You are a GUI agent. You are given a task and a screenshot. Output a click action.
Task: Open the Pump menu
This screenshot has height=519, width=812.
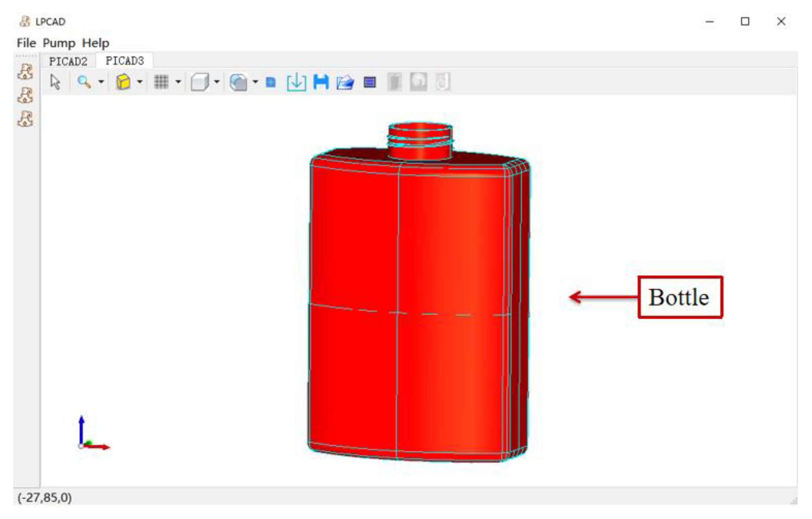pos(59,43)
